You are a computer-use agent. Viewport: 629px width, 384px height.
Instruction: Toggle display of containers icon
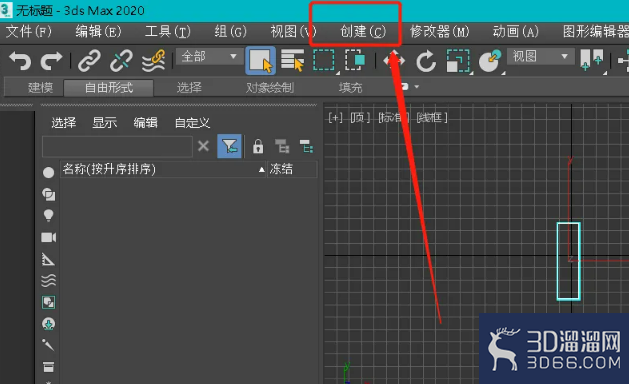tap(49, 366)
